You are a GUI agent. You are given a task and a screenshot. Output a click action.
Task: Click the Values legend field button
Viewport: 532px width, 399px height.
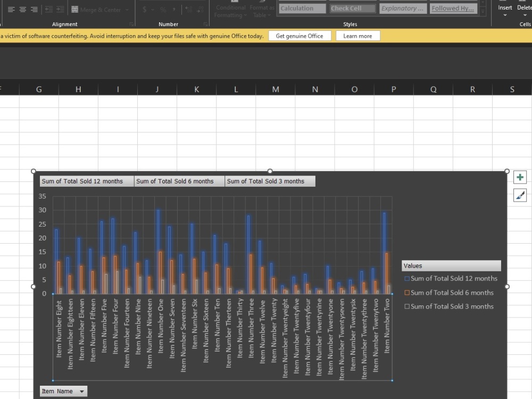pos(451,265)
